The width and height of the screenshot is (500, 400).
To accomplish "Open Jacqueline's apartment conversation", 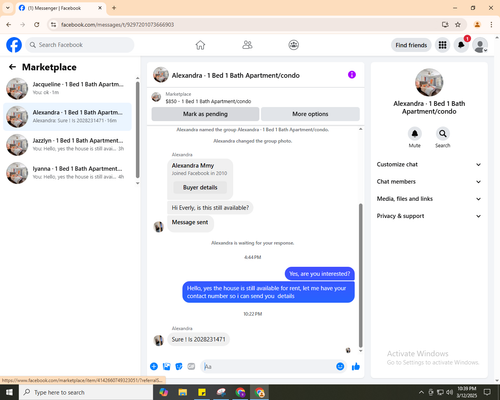I will coord(67,89).
